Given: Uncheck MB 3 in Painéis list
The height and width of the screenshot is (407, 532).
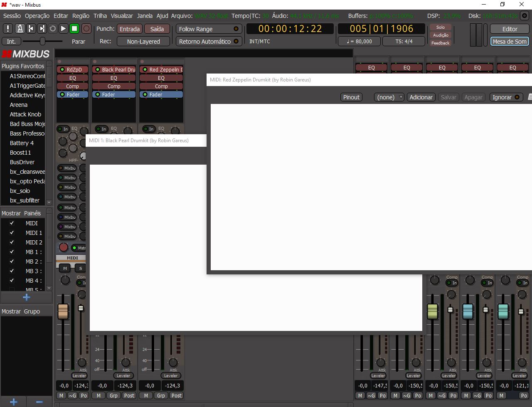Looking at the screenshot, I should (x=12, y=271).
